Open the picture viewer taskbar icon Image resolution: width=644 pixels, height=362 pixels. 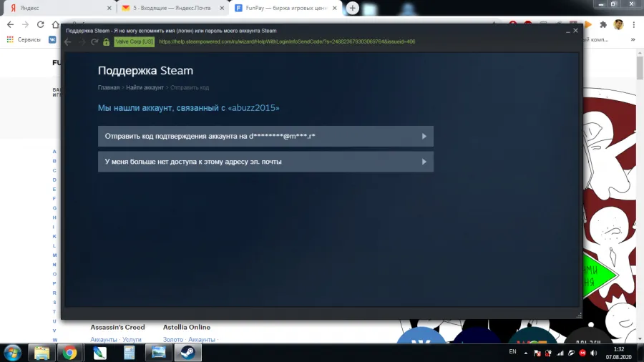pos(159,353)
